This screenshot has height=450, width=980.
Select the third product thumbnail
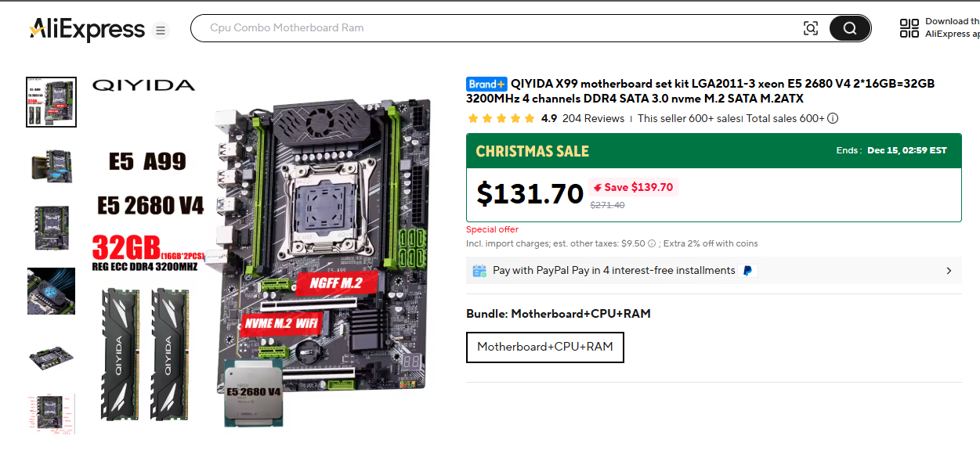51,228
